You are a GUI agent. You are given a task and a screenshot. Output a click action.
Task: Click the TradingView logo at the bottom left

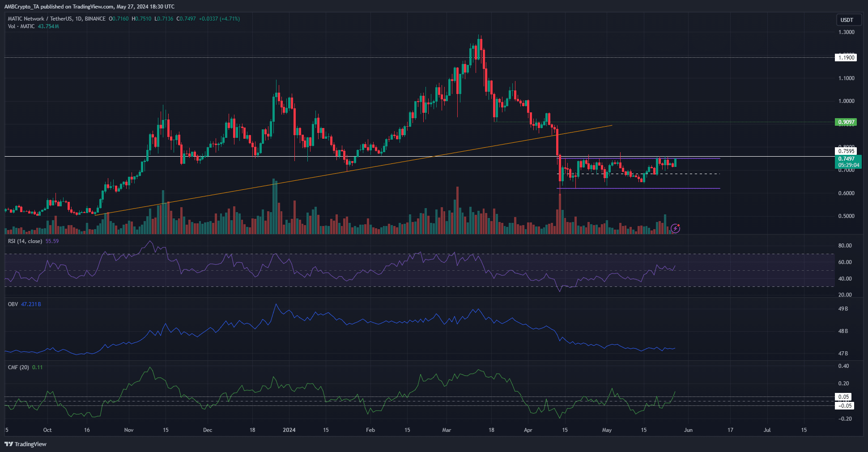26,444
